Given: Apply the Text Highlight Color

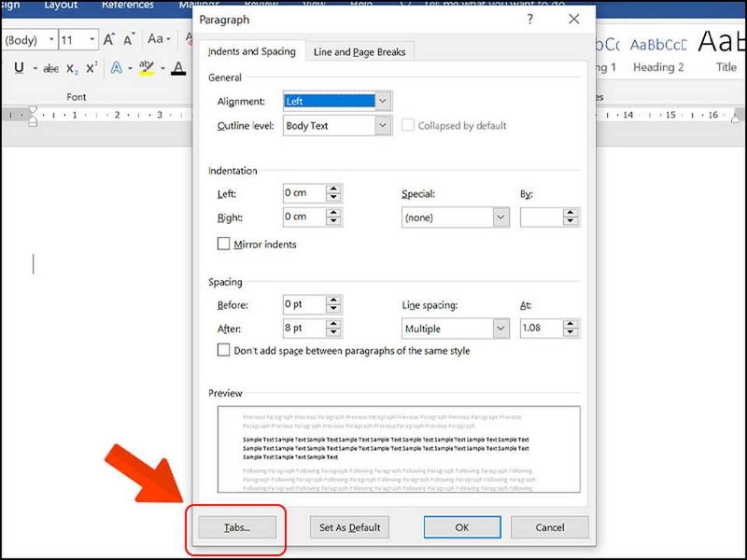Looking at the screenshot, I should tap(147, 67).
